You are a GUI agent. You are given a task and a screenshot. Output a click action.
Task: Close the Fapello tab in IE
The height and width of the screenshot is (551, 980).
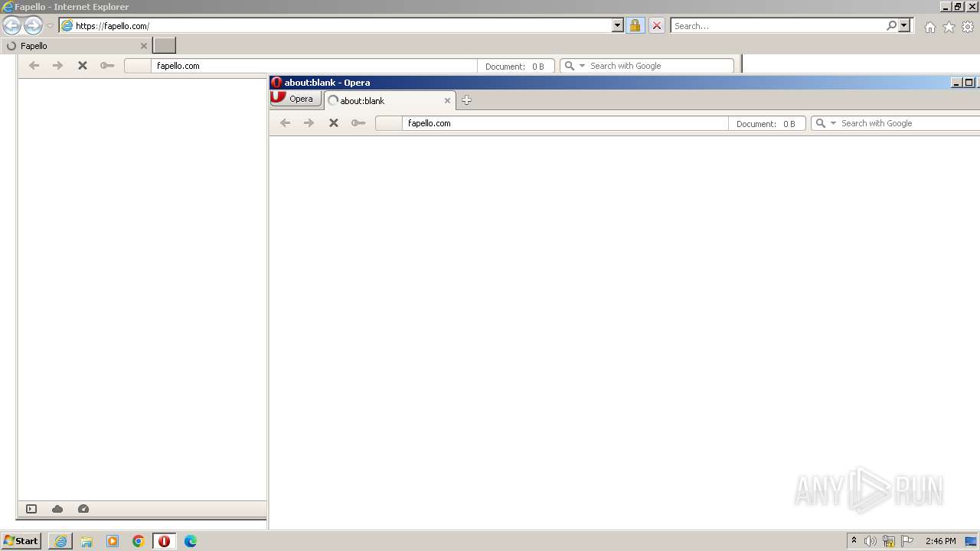143,46
